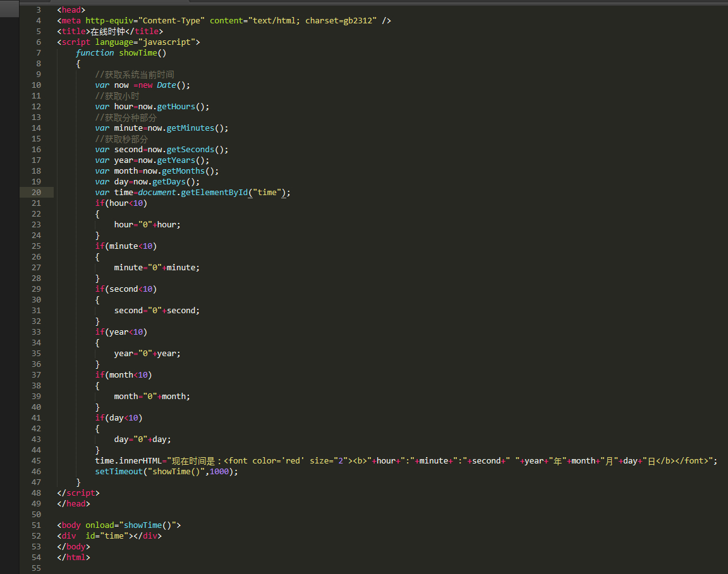Click the "javascript" language attribute value
This screenshot has height=574, width=728.
point(166,42)
